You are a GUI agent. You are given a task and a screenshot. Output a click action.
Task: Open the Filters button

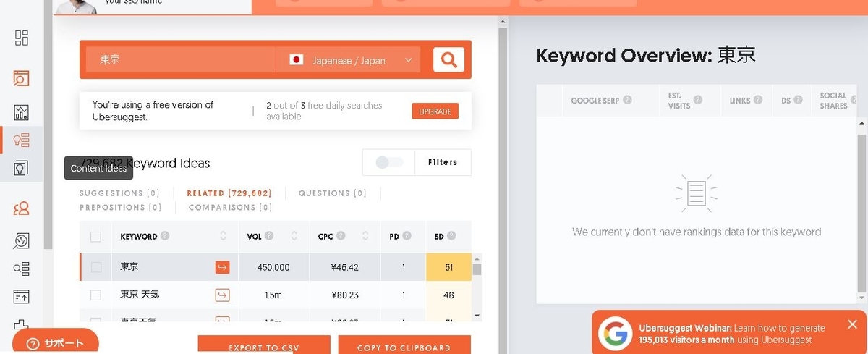coord(443,162)
